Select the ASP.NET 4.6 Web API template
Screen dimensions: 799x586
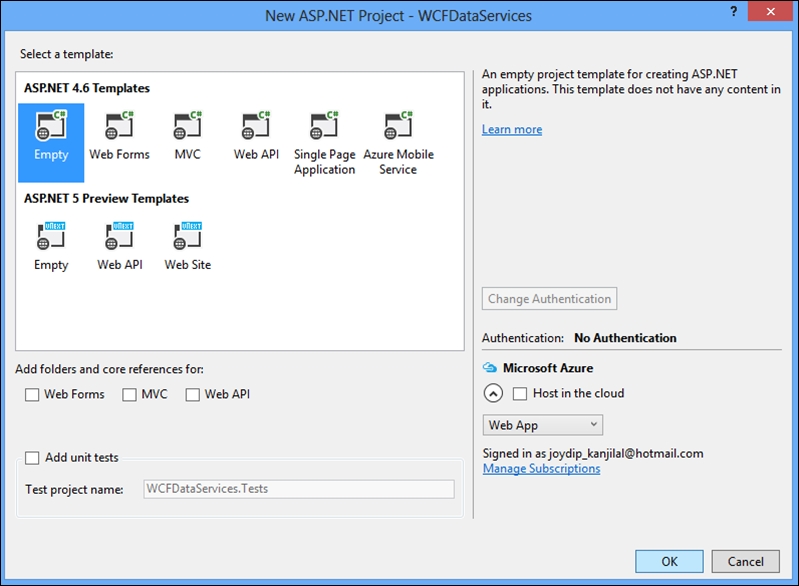click(256, 135)
